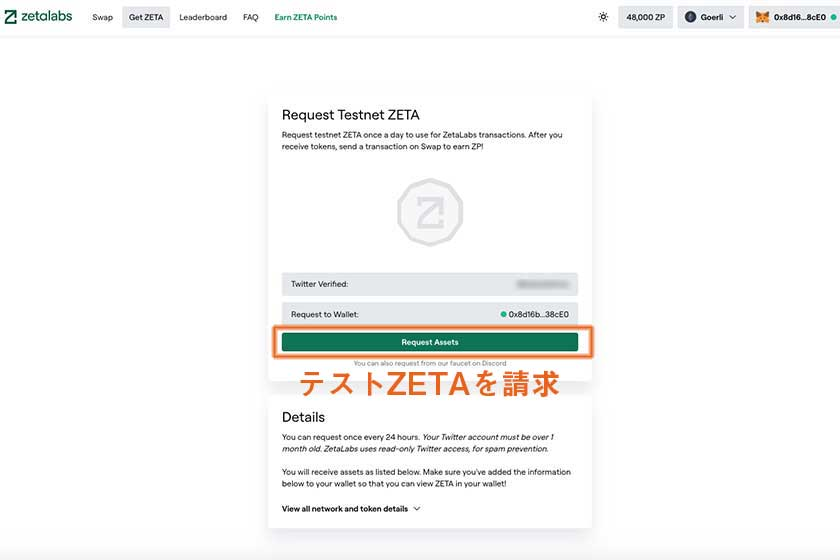Follow the Discord faucet request link
The width and height of the screenshot is (840, 560).
pos(430,363)
